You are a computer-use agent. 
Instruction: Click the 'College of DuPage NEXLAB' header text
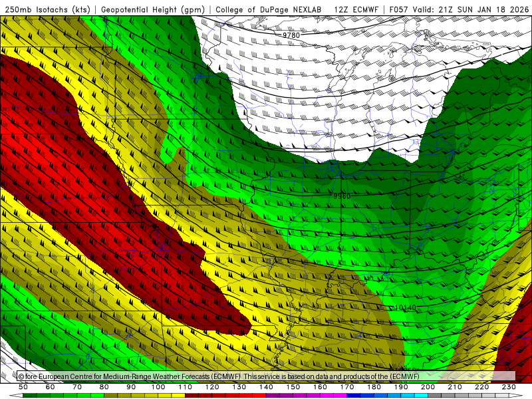click(269, 10)
